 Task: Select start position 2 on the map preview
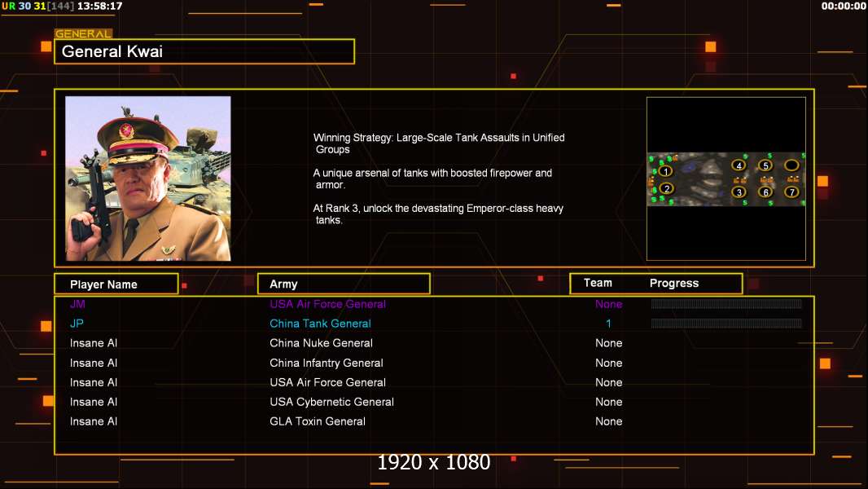pos(667,189)
